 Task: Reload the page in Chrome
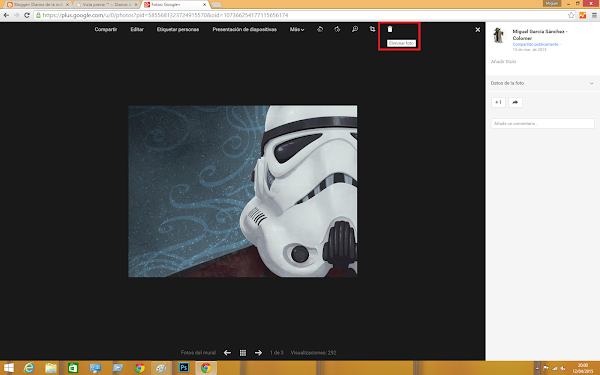tap(27, 15)
